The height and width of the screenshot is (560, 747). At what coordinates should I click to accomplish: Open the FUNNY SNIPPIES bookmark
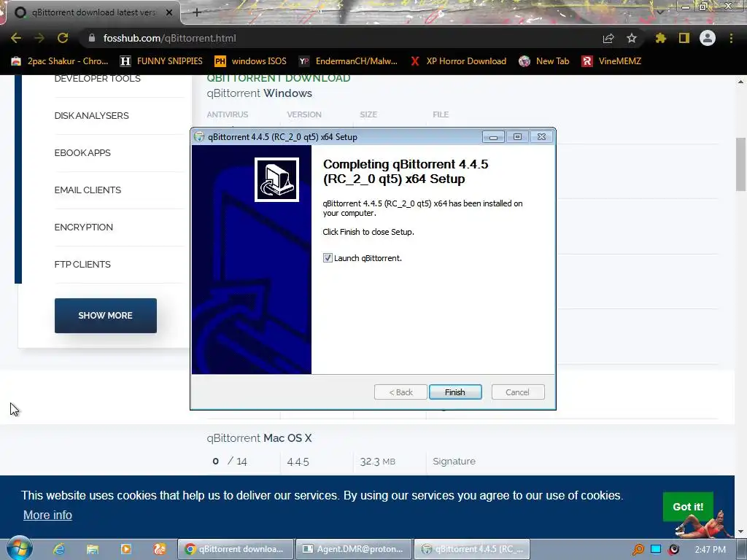click(161, 61)
